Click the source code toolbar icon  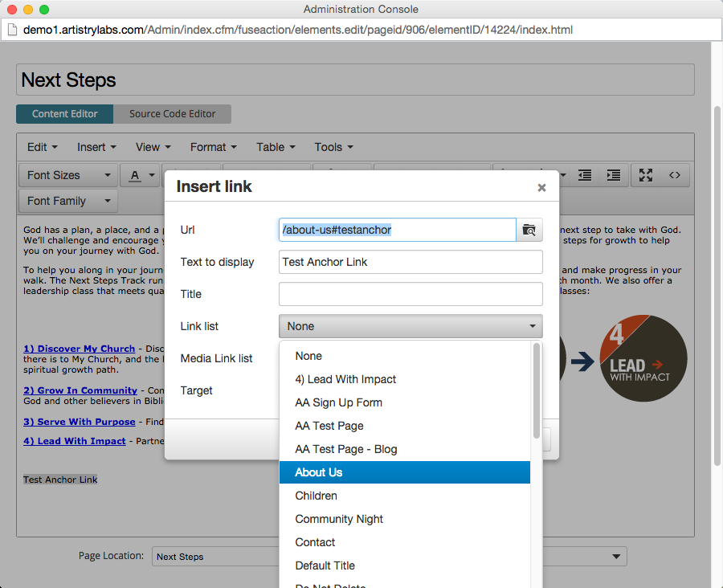675,175
